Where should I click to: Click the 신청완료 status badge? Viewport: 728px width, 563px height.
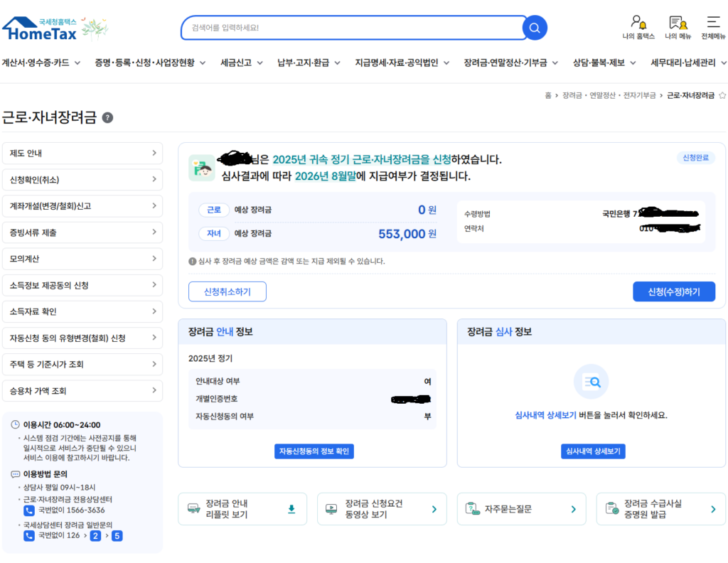tap(695, 158)
